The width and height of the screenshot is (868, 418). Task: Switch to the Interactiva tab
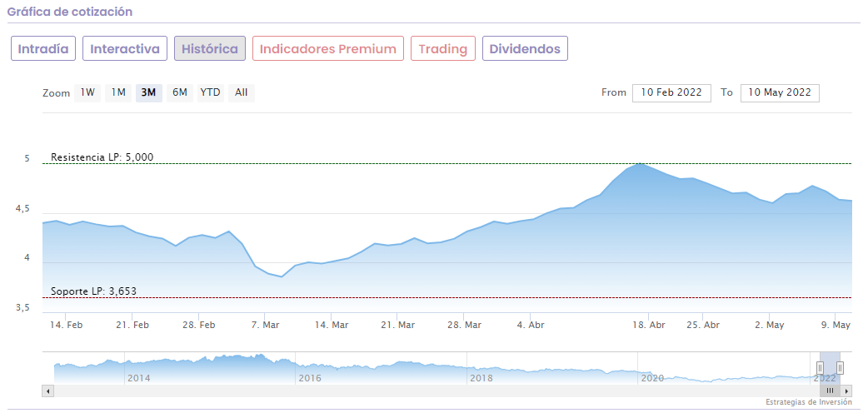click(x=125, y=49)
